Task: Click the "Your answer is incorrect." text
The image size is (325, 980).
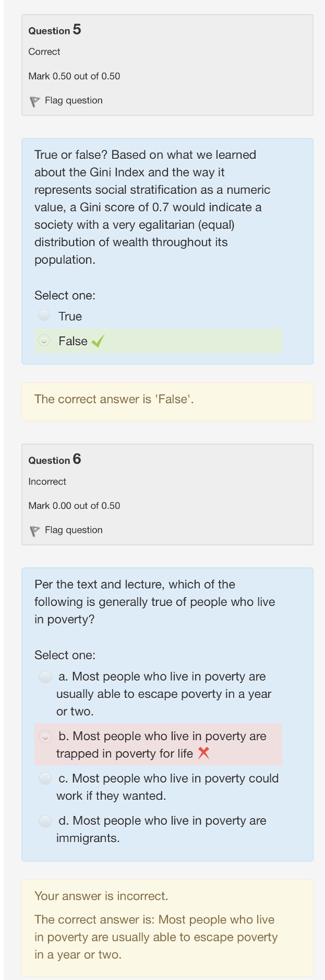Action: click(x=101, y=896)
